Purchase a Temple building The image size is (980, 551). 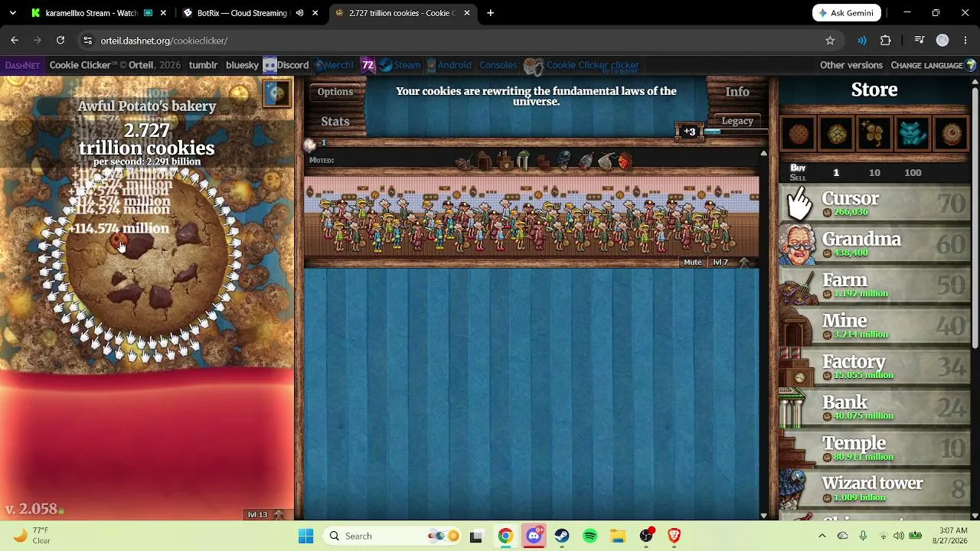tap(874, 448)
